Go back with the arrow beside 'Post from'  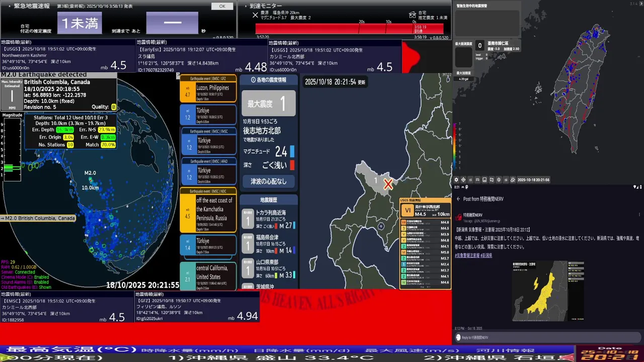coord(458,199)
